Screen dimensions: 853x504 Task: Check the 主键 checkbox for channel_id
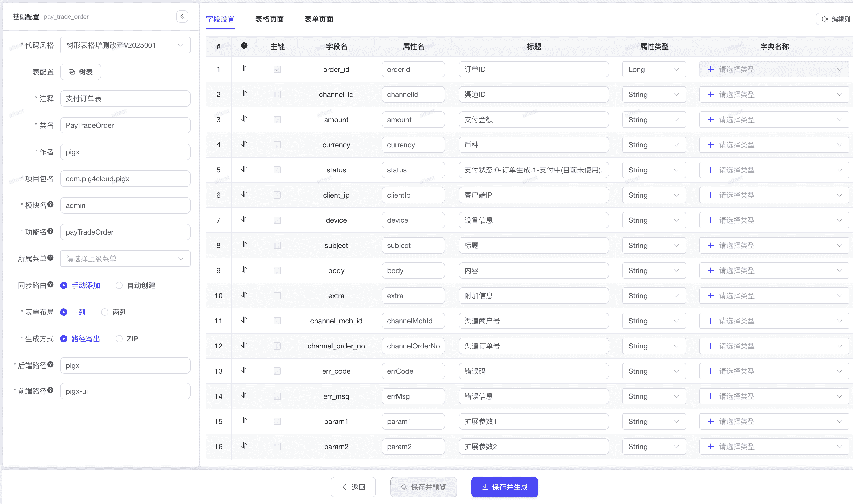277,94
